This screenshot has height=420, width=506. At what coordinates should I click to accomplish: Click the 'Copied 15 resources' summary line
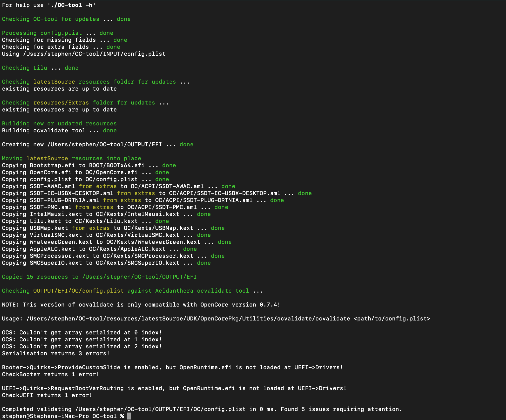pyautogui.click(x=99, y=277)
